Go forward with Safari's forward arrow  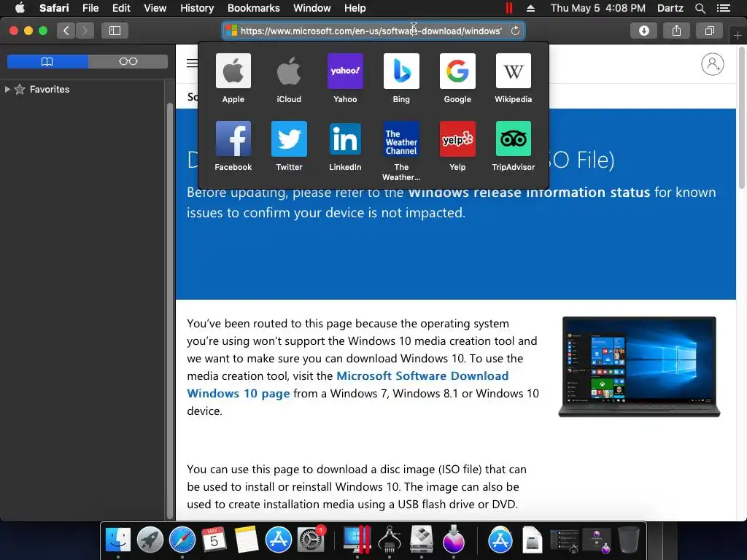[x=85, y=31]
